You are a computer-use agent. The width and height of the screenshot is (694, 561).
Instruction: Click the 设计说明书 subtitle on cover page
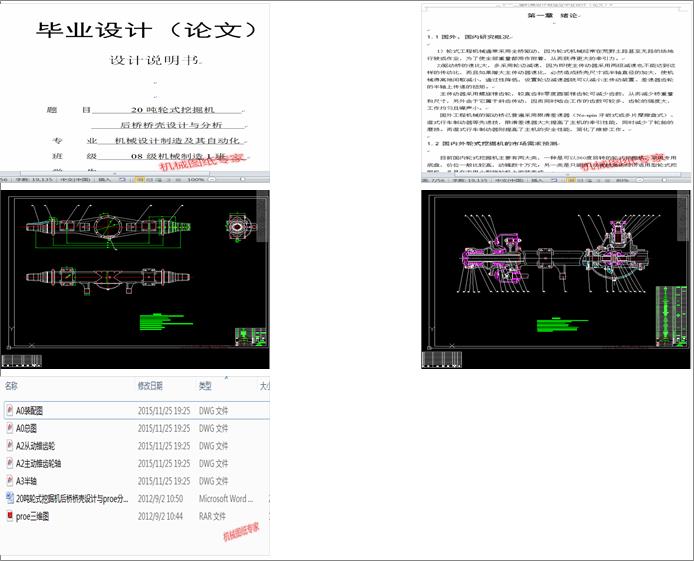155,60
